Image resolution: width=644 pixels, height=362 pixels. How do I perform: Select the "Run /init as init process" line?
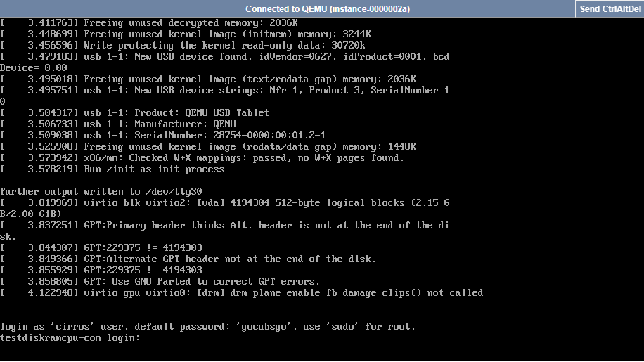point(154,169)
